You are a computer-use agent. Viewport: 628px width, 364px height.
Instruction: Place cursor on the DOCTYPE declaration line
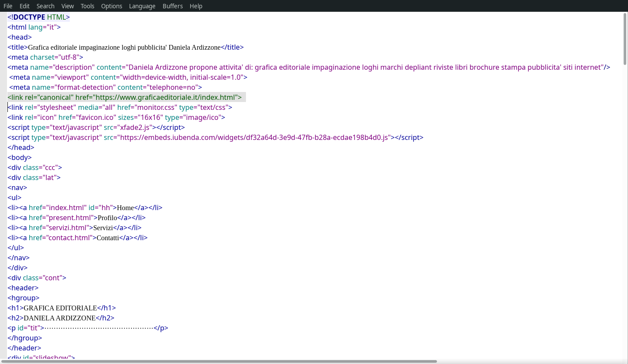[38, 17]
